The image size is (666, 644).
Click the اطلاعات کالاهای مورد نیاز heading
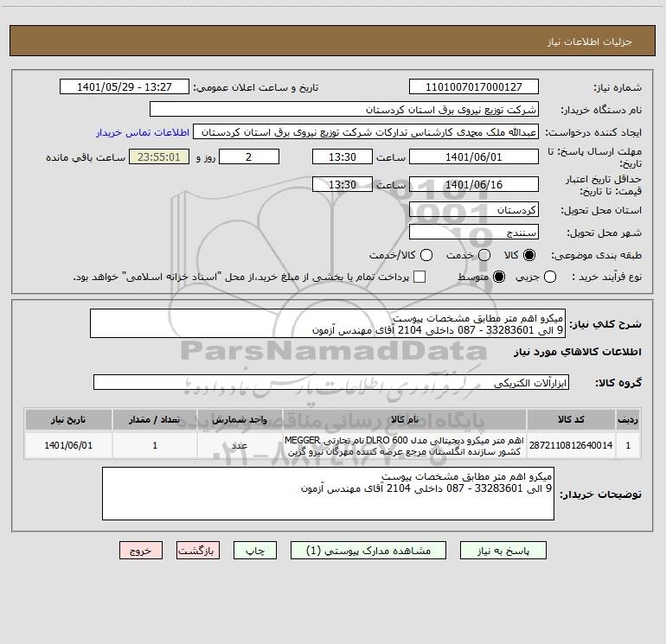[577, 352]
